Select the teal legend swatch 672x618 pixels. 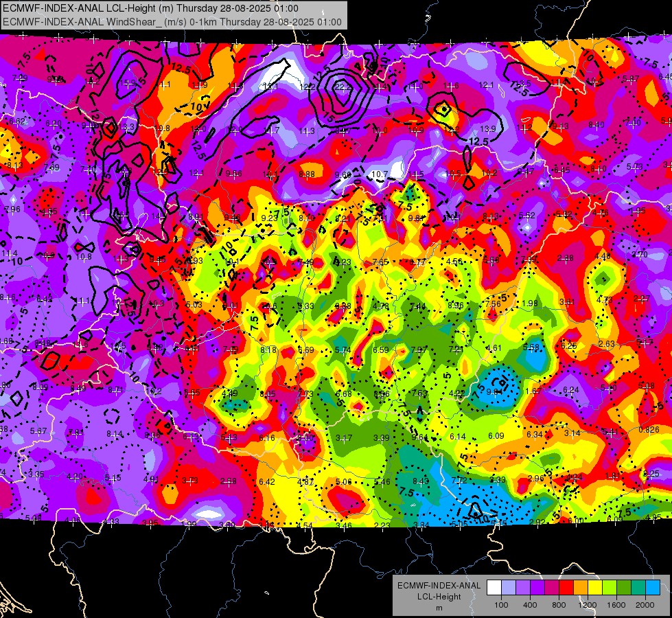[x=638, y=588]
